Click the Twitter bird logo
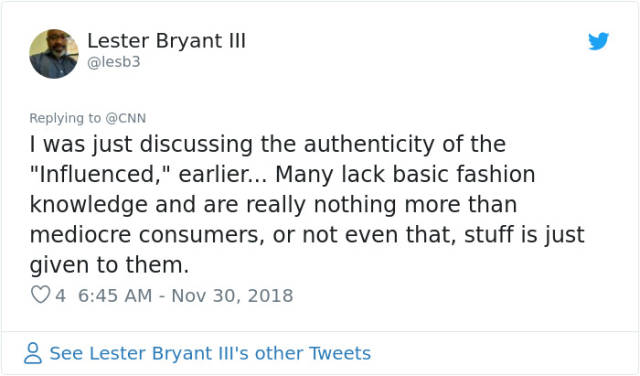The width and height of the screenshot is (640, 376). [598, 41]
